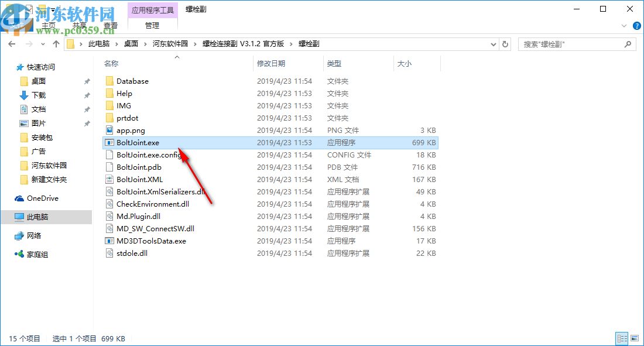Select the BoltJoint.exe application icon
The image size is (644, 346).
[109, 143]
